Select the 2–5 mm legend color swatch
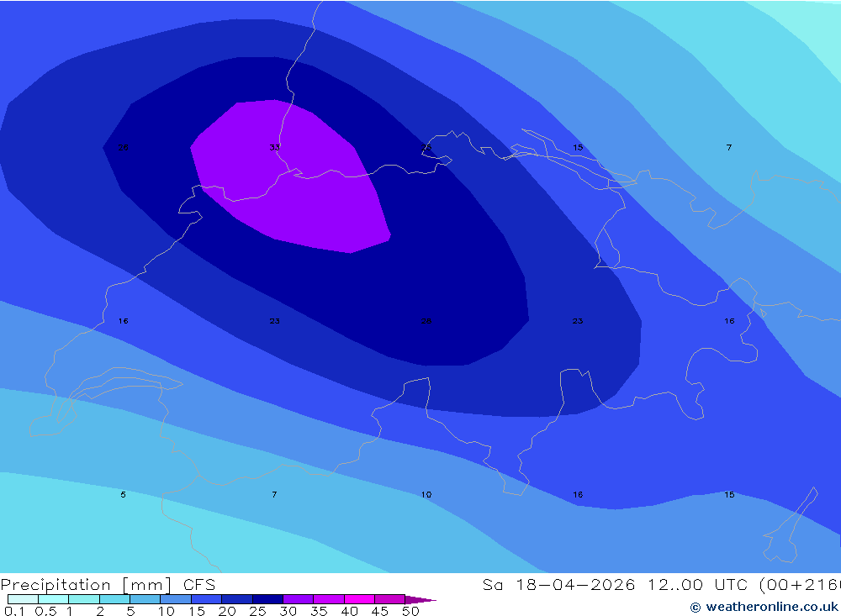841x616 pixels. 114,599
